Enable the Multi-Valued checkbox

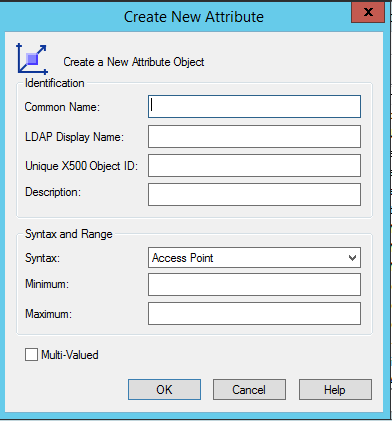pyautogui.click(x=31, y=355)
